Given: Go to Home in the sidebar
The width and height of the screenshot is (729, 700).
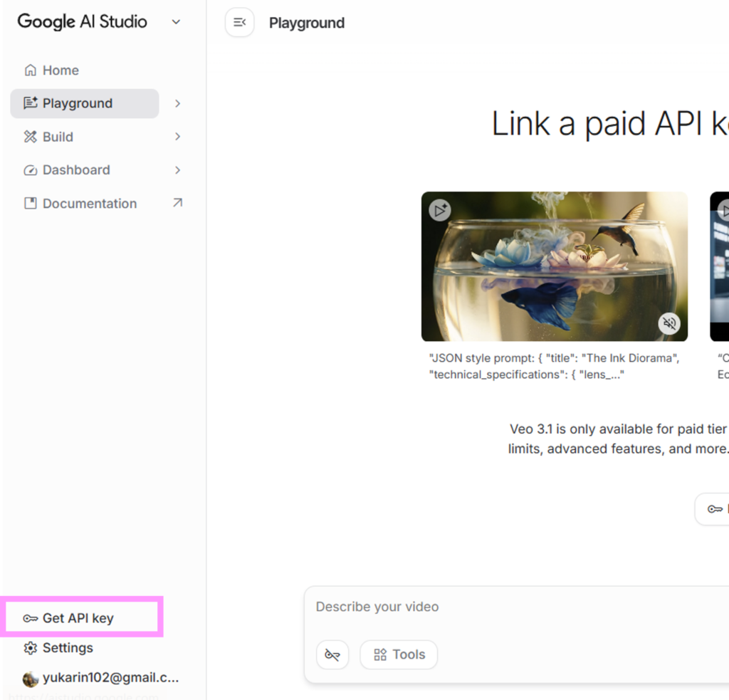Looking at the screenshot, I should point(61,70).
